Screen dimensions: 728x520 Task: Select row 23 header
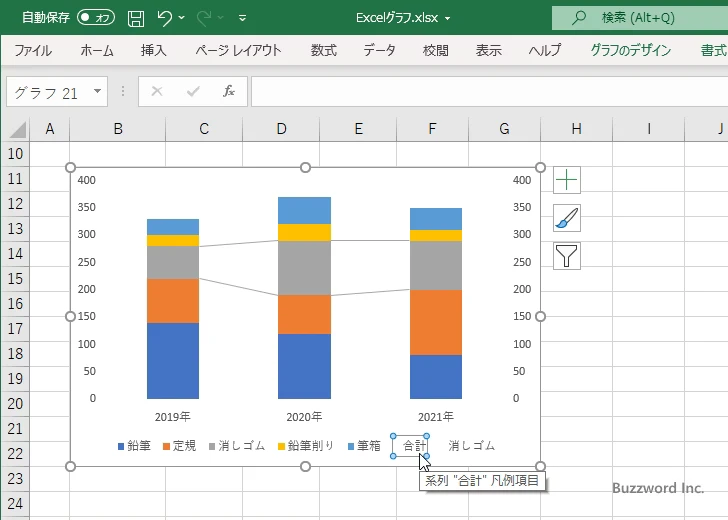15,479
